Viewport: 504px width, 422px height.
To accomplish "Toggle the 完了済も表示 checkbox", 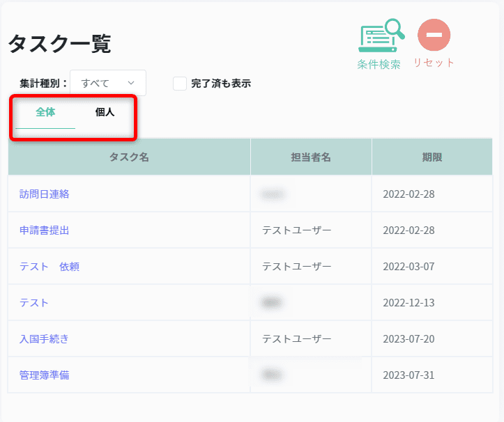I will [180, 84].
